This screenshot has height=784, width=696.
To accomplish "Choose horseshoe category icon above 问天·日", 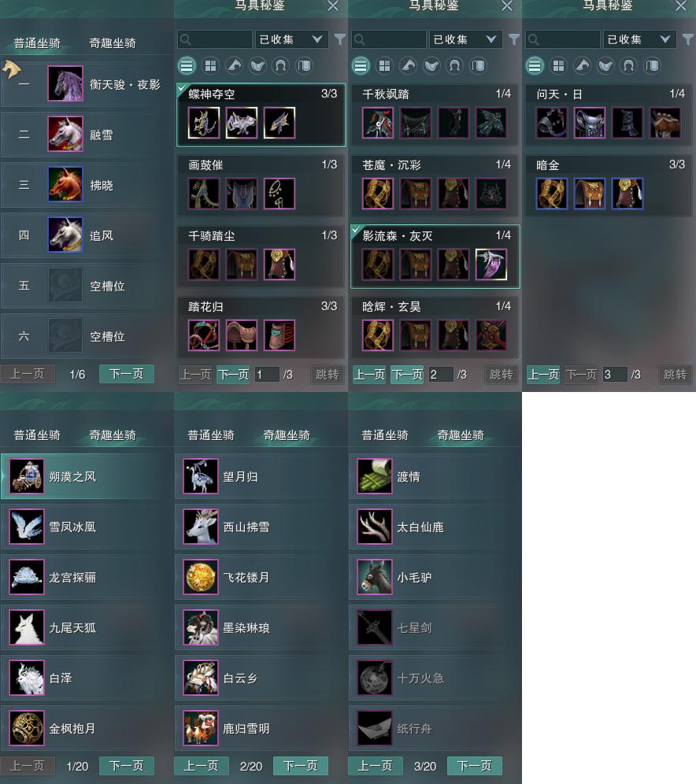I will (x=628, y=65).
